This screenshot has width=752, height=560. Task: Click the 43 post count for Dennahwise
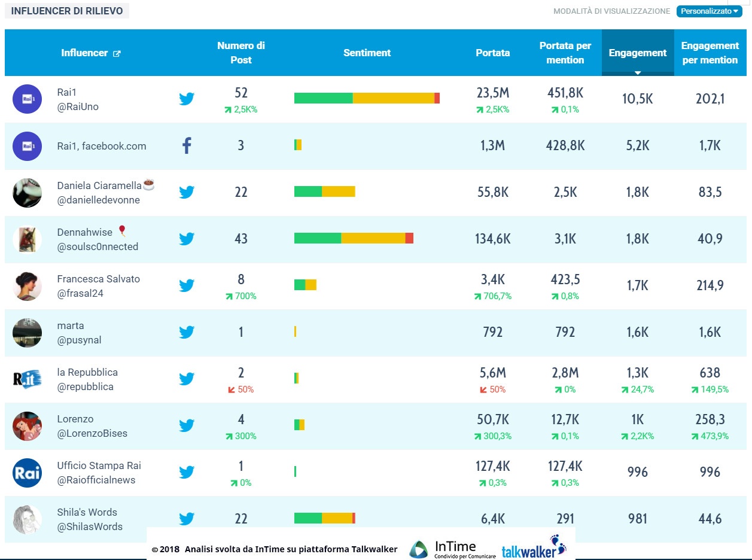point(241,239)
